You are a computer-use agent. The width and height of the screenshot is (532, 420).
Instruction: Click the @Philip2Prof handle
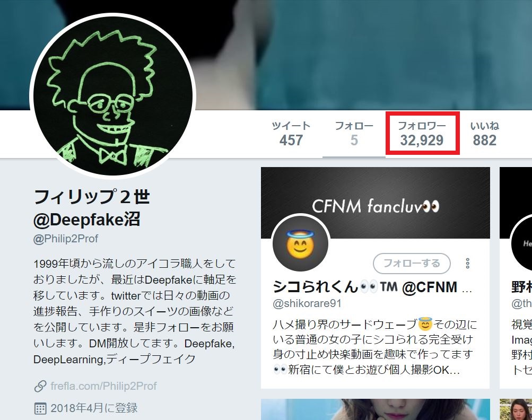pyautogui.click(x=66, y=239)
